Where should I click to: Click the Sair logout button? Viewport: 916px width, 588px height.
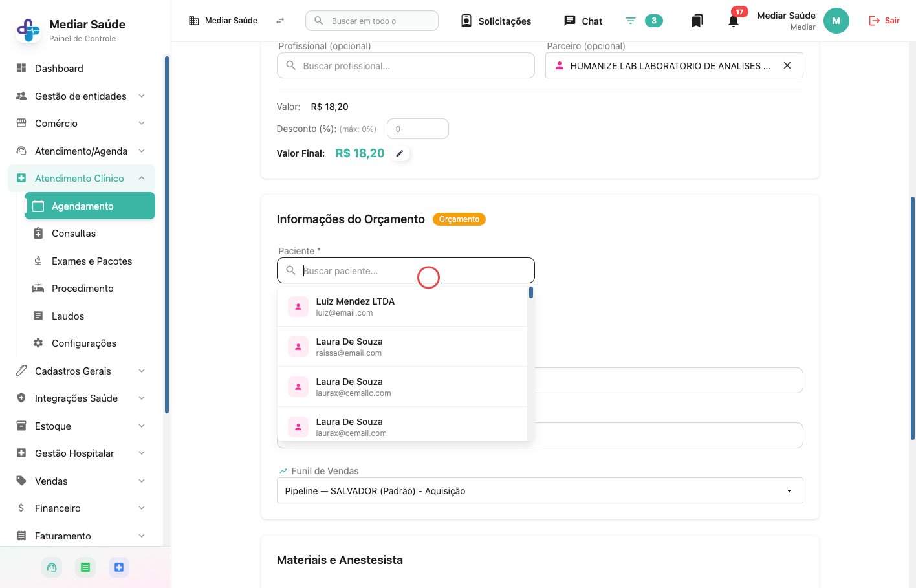[x=884, y=21]
